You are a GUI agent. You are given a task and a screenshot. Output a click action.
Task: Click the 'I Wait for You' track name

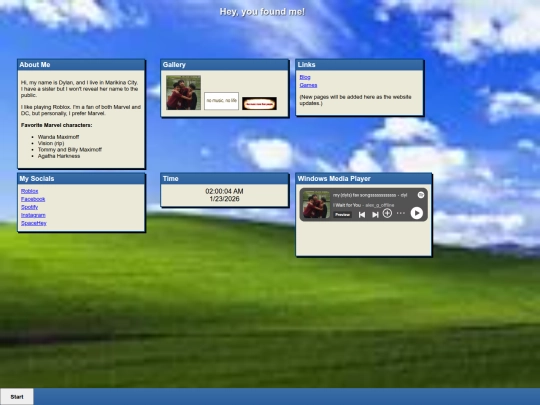(x=347, y=205)
